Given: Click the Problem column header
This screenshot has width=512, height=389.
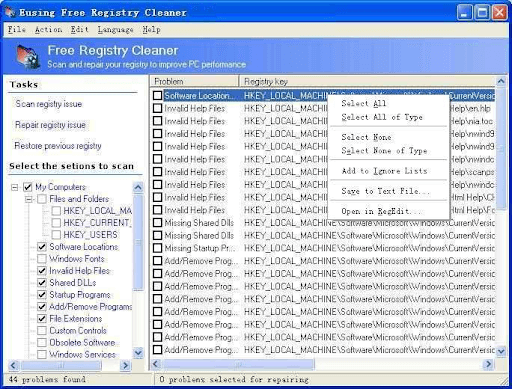Looking at the screenshot, I should point(195,81).
